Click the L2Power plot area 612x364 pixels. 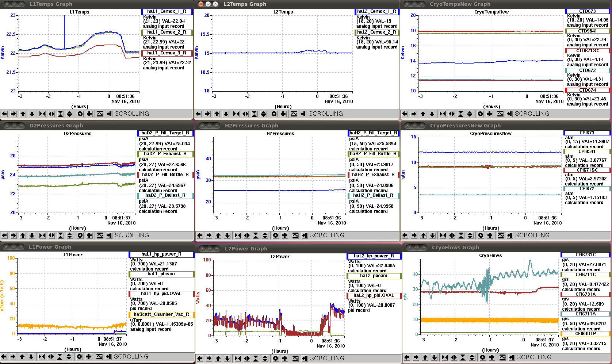(279, 298)
